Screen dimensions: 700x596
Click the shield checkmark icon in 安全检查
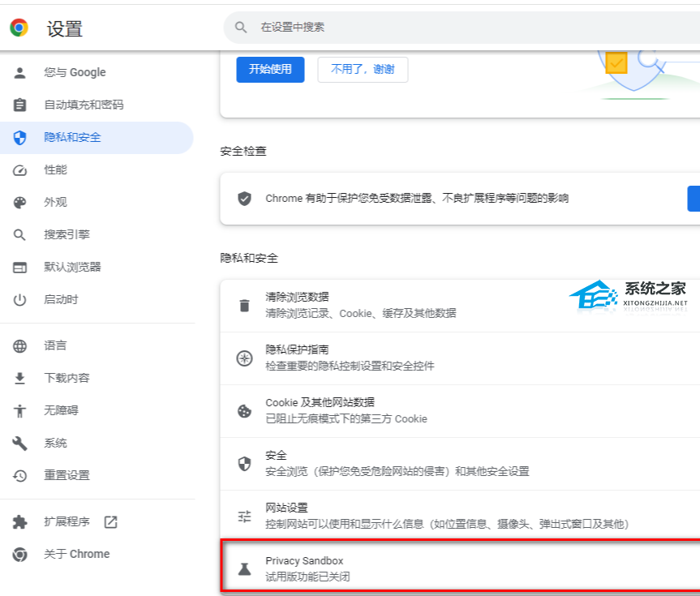[244, 199]
